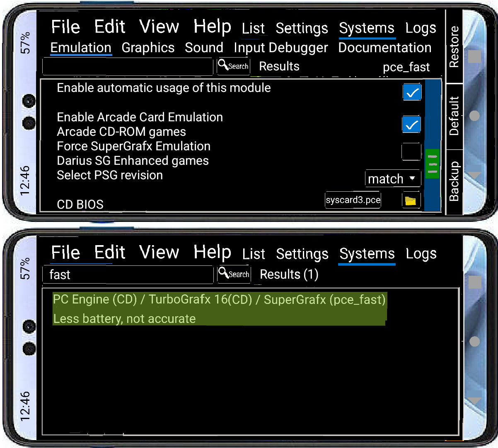Click the pce_fast module label
The height and width of the screenshot is (448, 498).
(406, 67)
